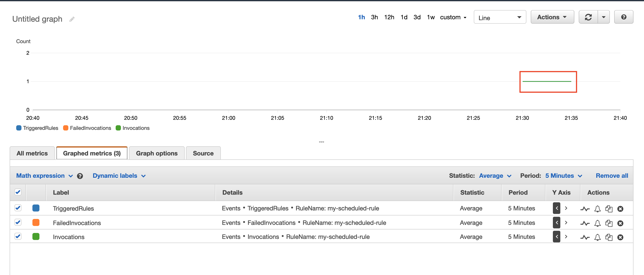The image size is (644, 275).
Task: Open the help question mark button
Action: 623,17
